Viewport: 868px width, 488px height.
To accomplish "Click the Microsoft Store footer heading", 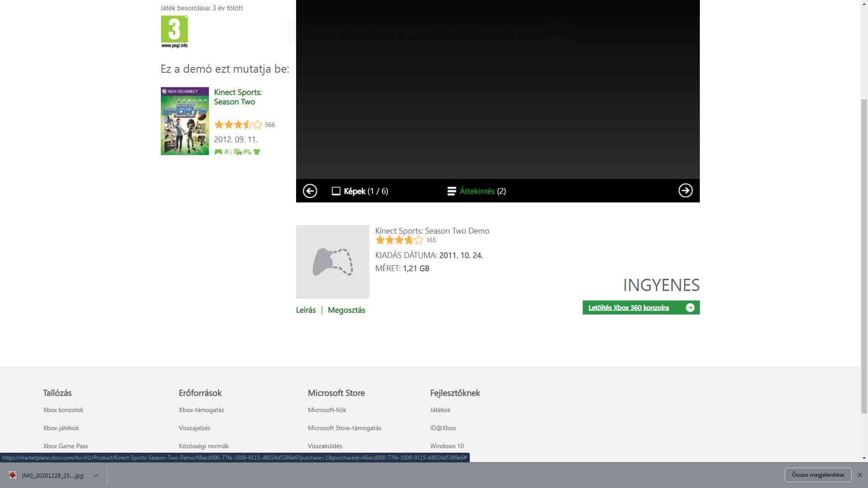I will point(336,393).
